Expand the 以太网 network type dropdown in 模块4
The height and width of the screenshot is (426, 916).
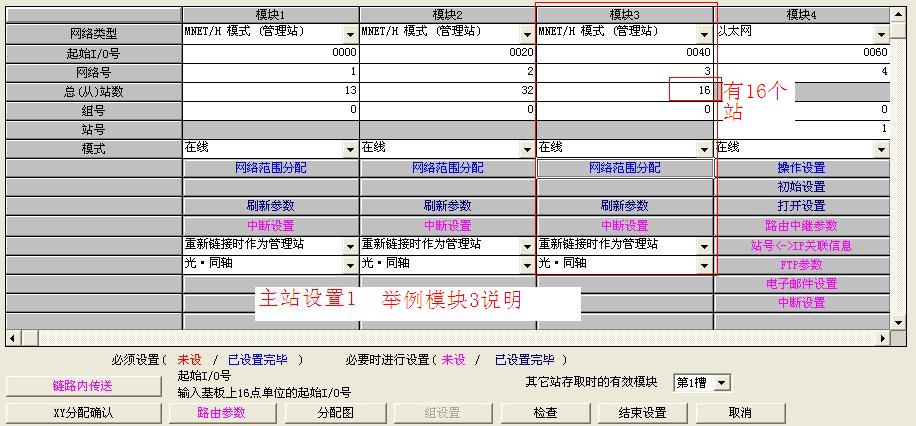click(881, 34)
